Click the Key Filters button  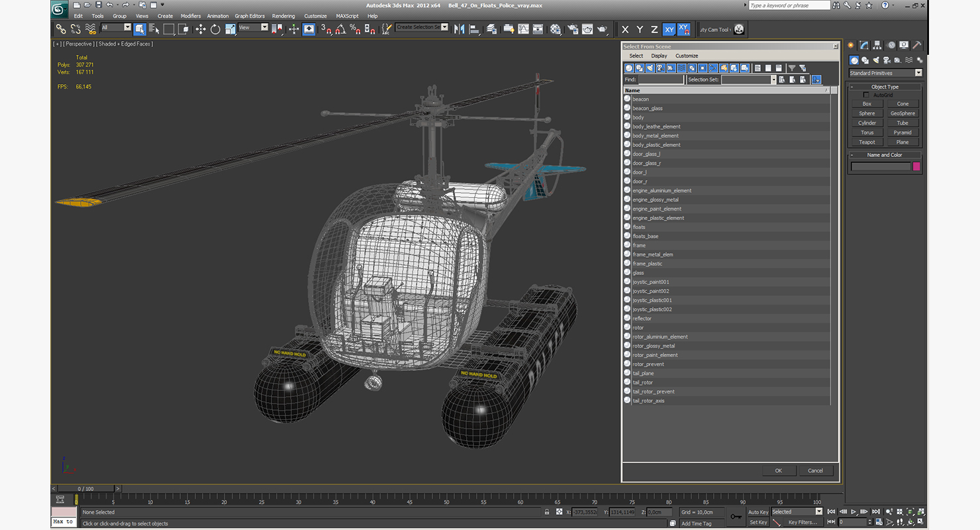point(803,522)
